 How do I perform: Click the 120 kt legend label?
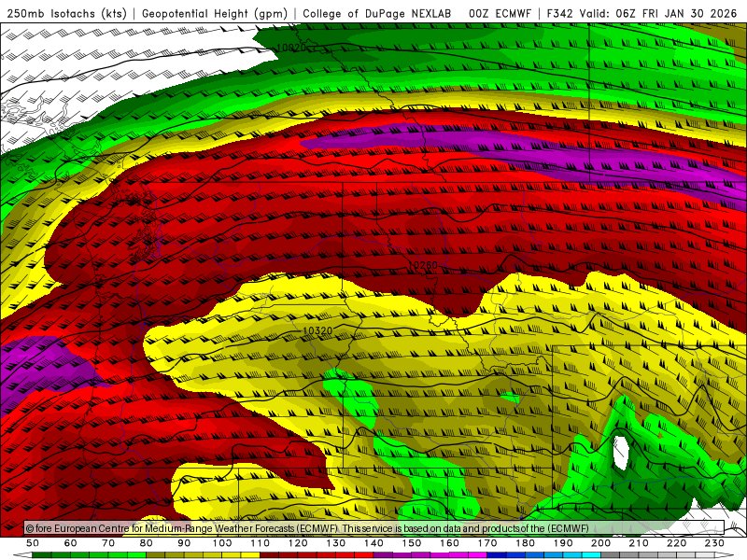point(298,543)
